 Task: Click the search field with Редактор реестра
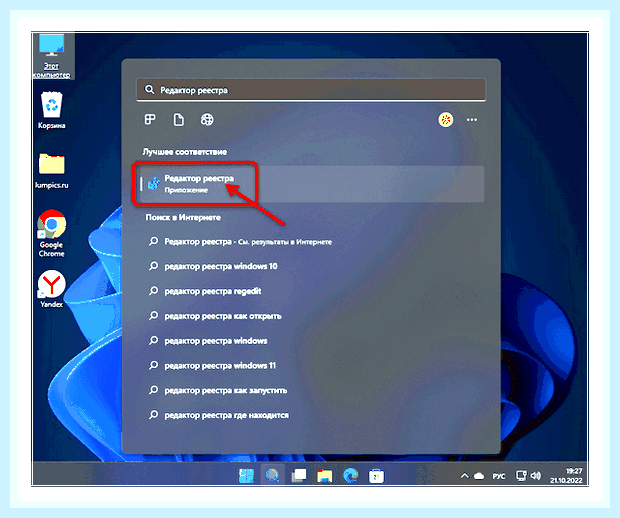click(x=311, y=90)
